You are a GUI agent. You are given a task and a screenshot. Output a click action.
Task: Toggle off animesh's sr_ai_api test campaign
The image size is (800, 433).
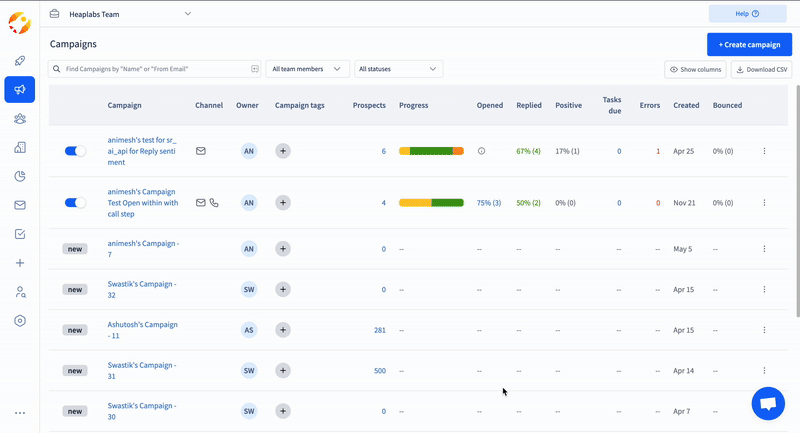75,151
